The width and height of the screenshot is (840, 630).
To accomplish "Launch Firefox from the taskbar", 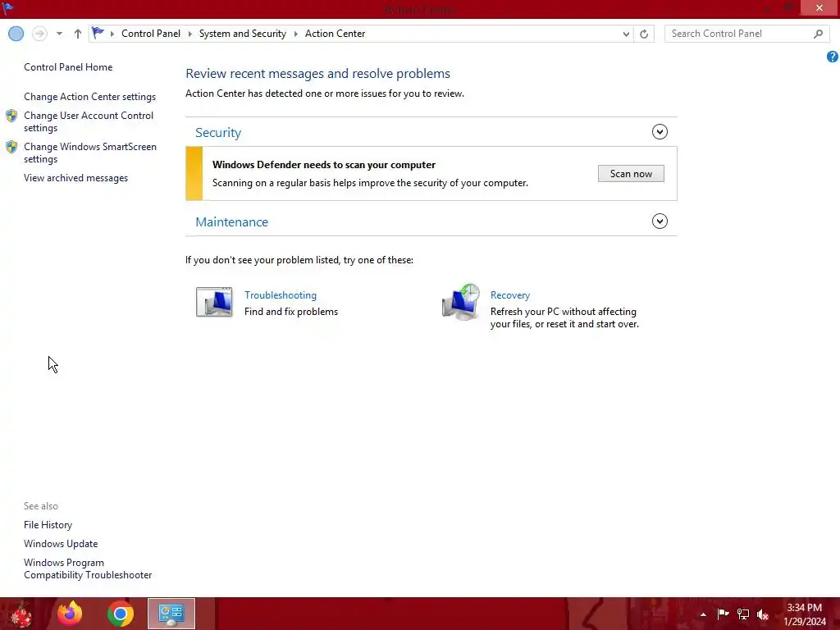I will [70, 614].
